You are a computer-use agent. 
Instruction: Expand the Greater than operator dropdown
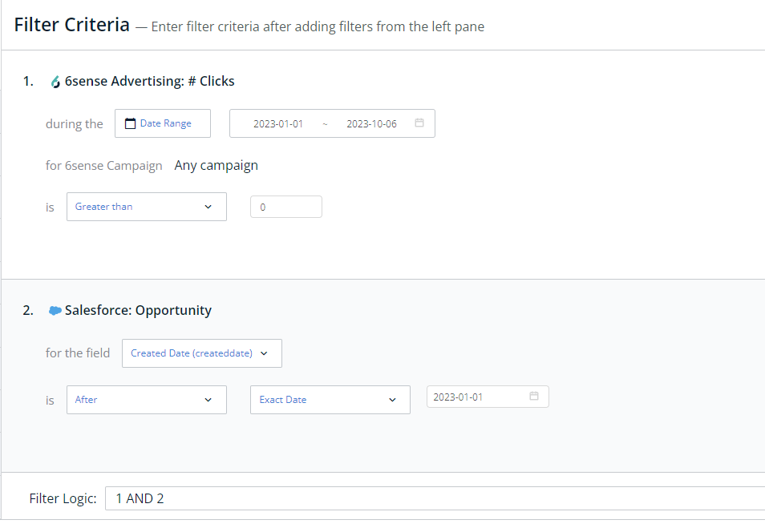[x=147, y=207]
